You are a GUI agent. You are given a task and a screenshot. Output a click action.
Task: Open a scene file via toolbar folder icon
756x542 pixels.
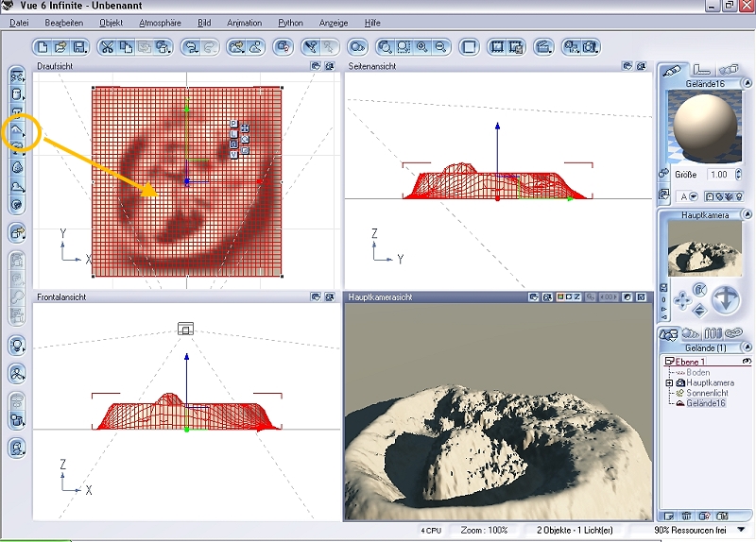click(60, 47)
